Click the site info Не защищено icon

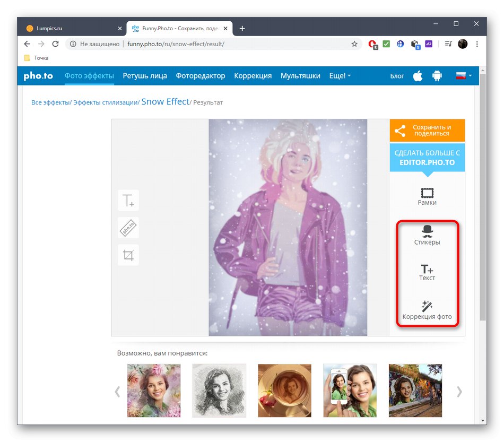coord(73,44)
